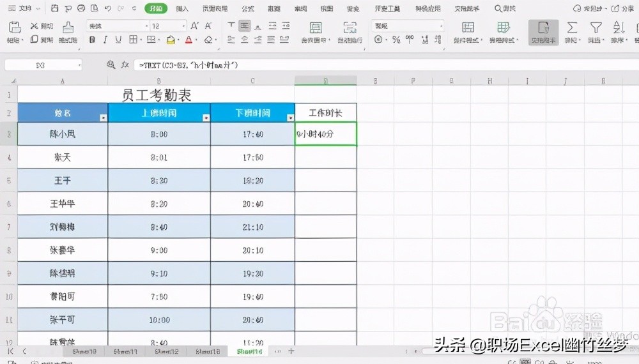Open the number format dropdown

[441, 26]
